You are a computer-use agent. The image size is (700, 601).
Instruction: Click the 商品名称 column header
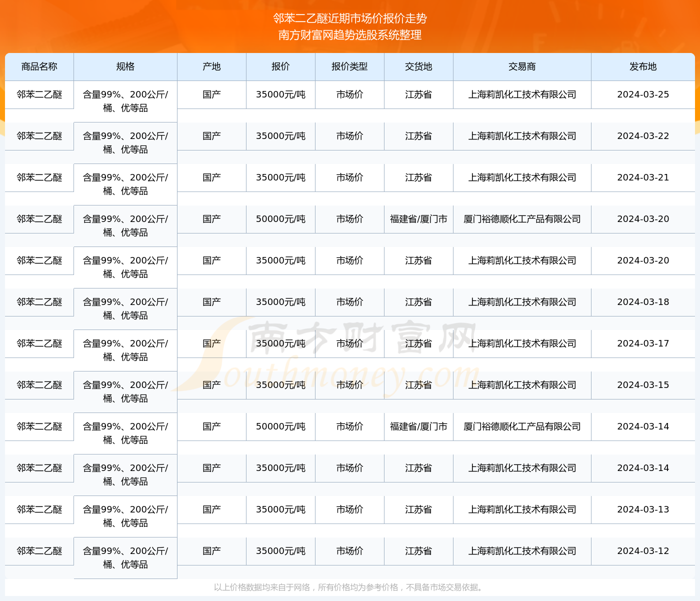pos(39,66)
